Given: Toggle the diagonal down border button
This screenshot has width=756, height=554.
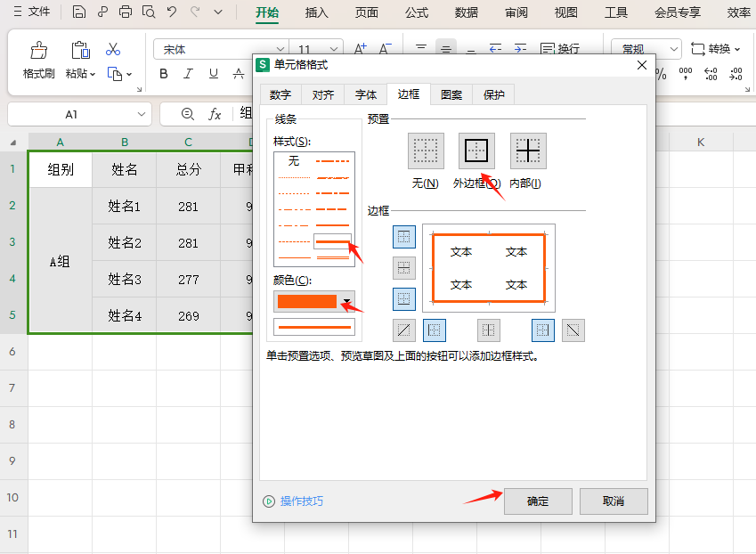Looking at the screenshot, I should pos(573,330).
